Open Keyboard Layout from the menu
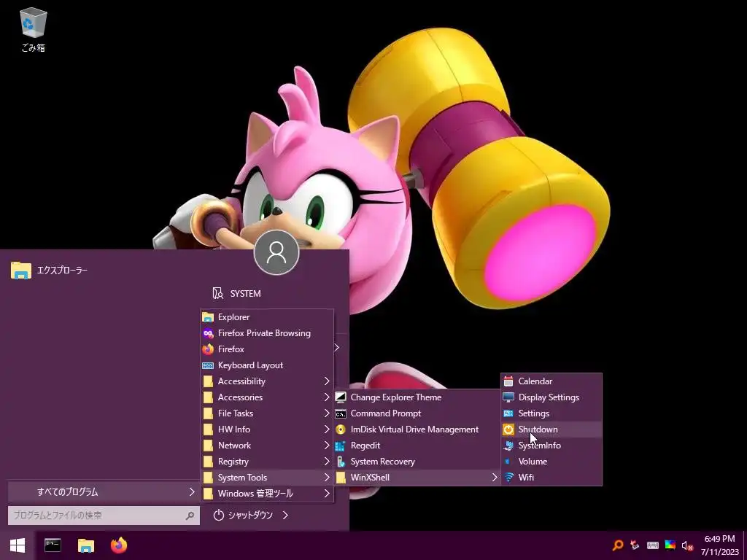747x560 pixels. [x=267, y=365]
